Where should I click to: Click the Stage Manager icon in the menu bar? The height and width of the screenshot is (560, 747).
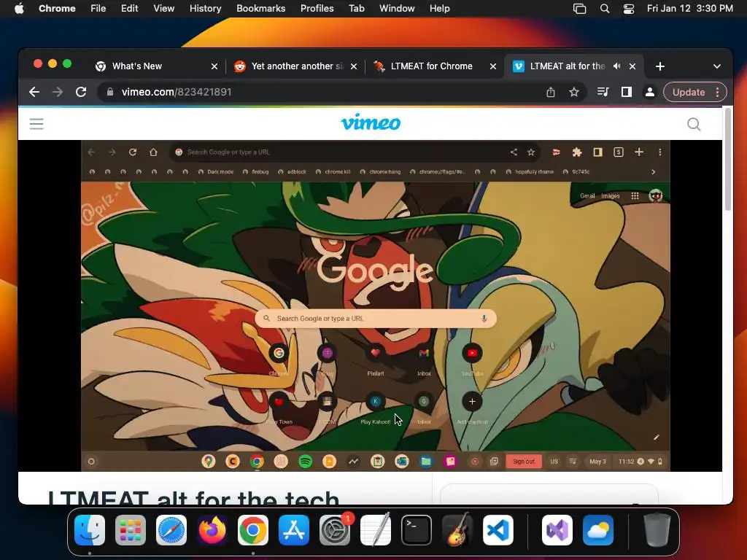(x=579, y=9)
